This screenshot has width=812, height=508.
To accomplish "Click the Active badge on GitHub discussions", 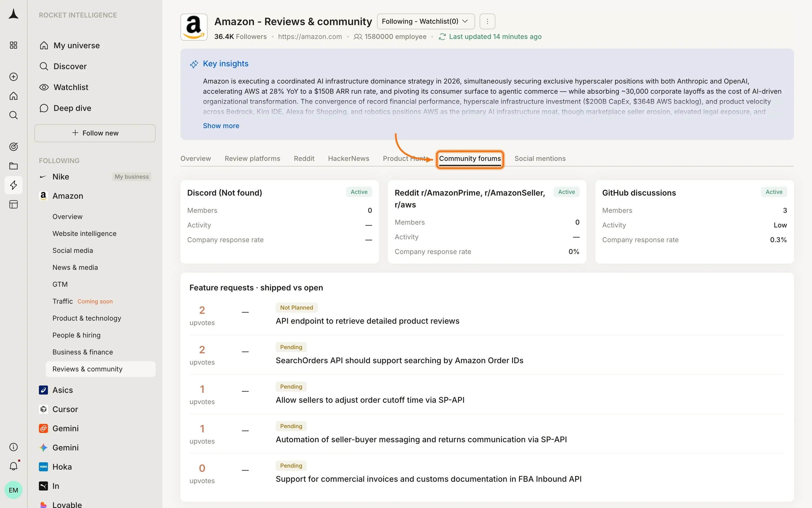I will (x=774, y=192).
